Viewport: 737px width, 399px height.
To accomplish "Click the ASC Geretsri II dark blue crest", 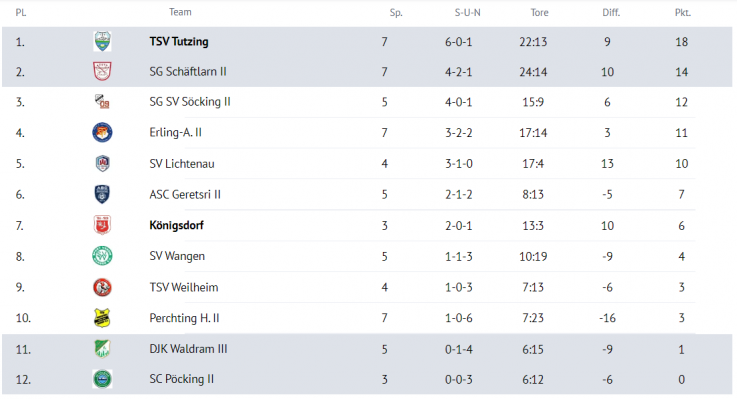I will pos(102,194).
